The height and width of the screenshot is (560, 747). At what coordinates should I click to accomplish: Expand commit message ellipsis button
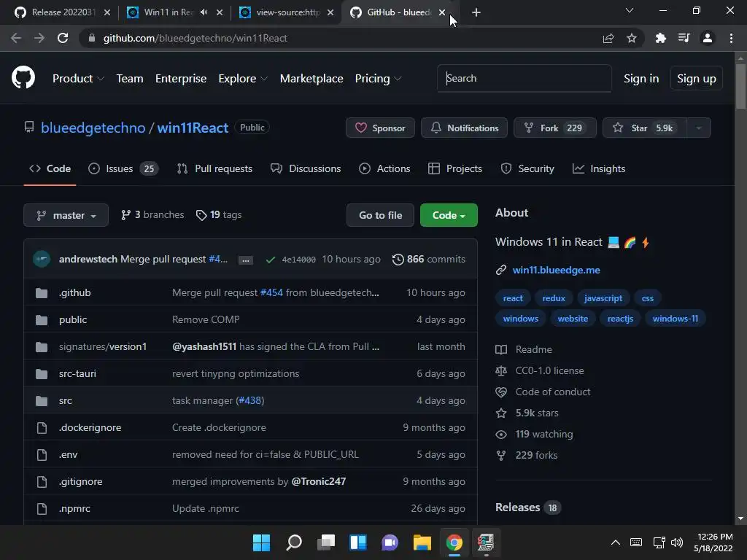(x=245, y=260)
